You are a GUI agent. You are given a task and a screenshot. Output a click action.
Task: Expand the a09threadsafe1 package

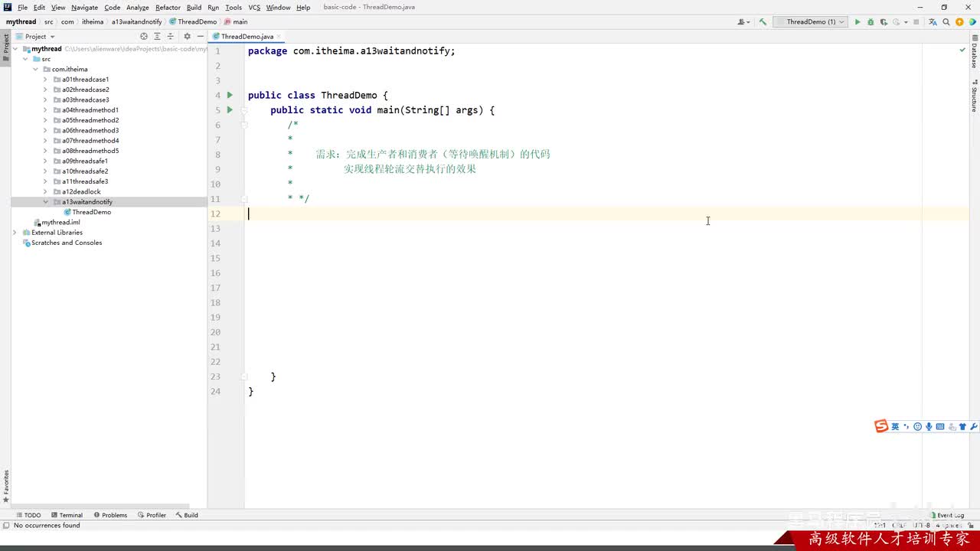pos(45,161)
